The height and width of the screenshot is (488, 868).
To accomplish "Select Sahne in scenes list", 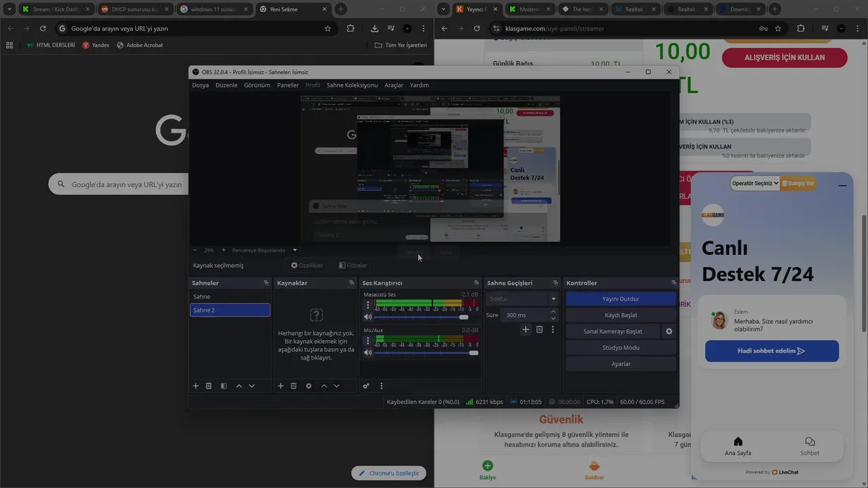I will (230, 297).
